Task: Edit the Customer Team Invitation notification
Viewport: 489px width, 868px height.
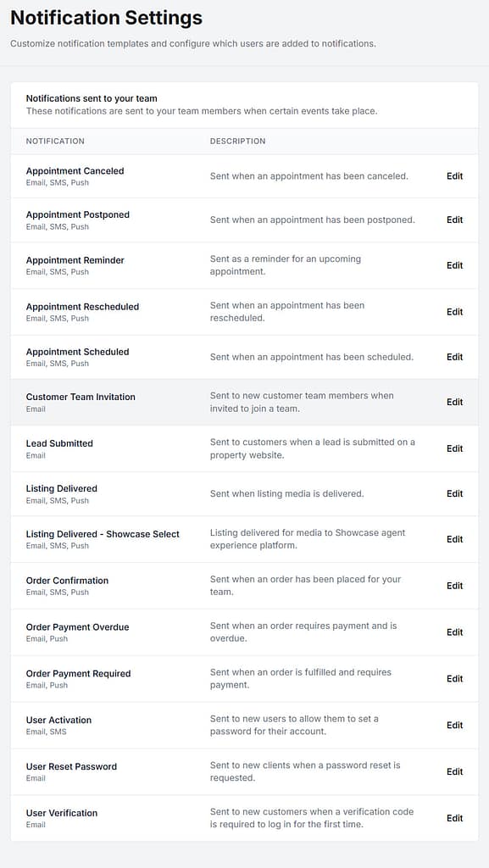Action: (x=454, y=403)
